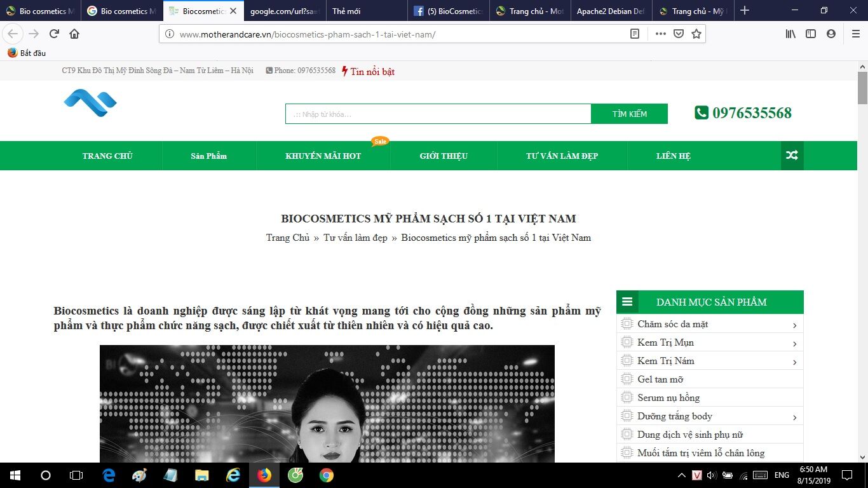Open the volume control in tray
This screenshot has height=488, width=868.
click(x=711, y=475)
